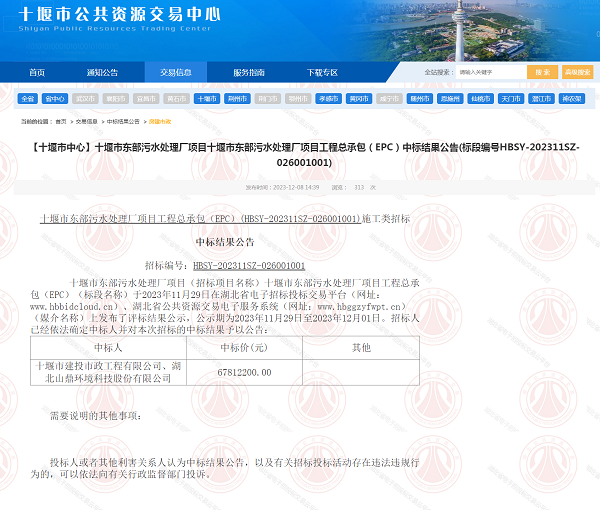Select the 省中心 region filter tag
Viewport: 600px width, 510px height.
[55, 99]
